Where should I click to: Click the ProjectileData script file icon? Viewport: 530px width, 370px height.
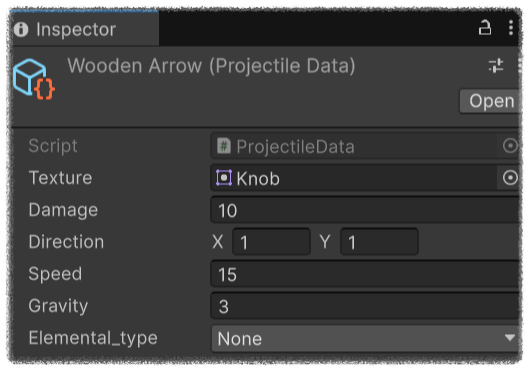click(223, 146)
